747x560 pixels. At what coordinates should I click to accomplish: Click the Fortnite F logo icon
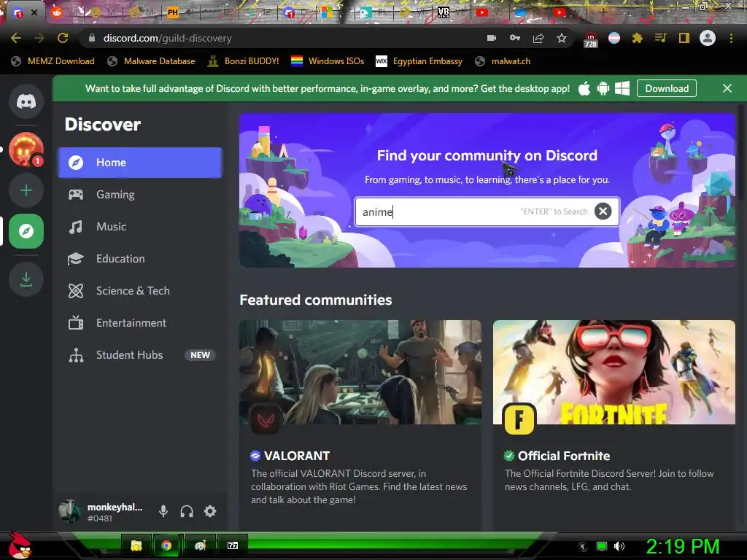click(519, 419)
